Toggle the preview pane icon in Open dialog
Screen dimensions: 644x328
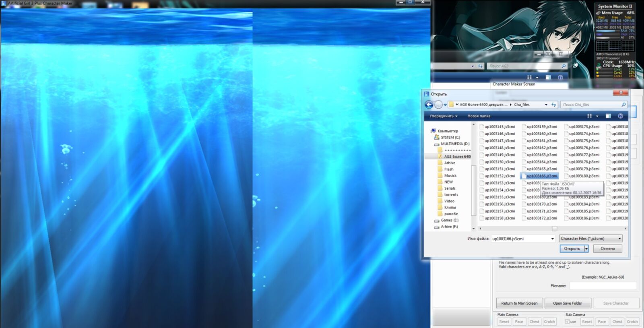click(608, 116)
